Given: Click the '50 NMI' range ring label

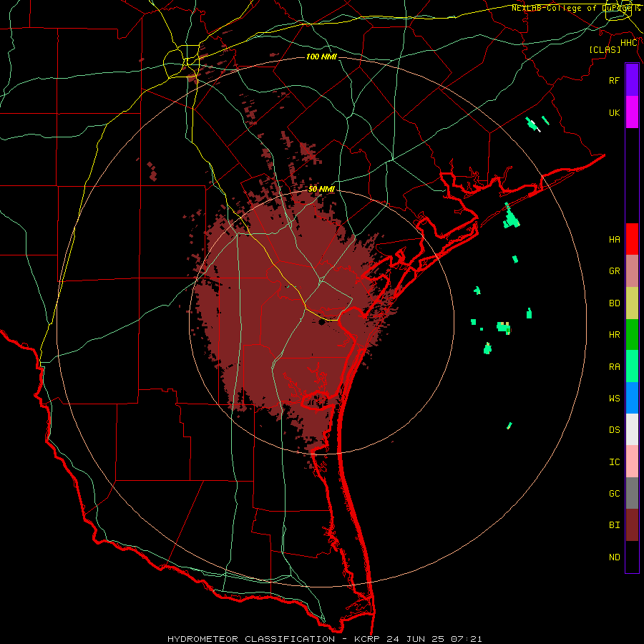Looking at the screenshot, I should (x=321, y=189).
